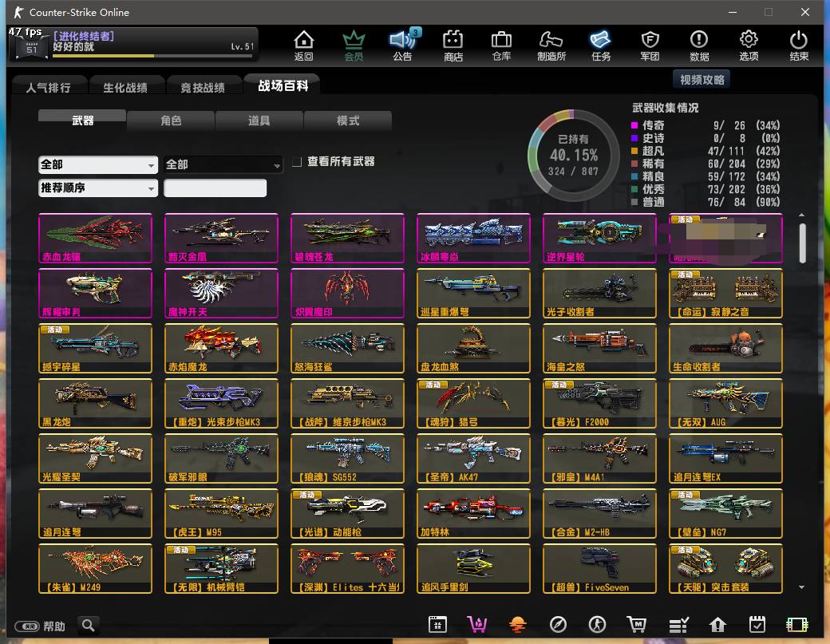This screenshot has height=644, width=830.
Task: Open the 任务 missions icon
Action: 601,45
